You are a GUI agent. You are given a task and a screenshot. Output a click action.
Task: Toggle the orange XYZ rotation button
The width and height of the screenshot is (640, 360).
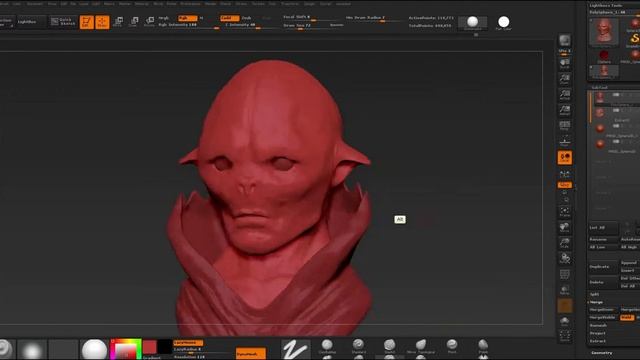(x=564, y=185)
